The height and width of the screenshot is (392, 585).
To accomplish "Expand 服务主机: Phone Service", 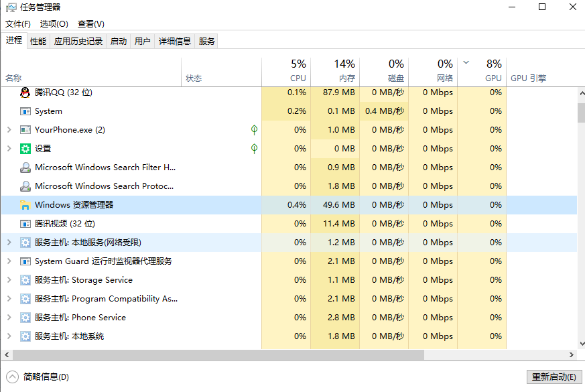I will pyautogui.click(x=9, y=318).
